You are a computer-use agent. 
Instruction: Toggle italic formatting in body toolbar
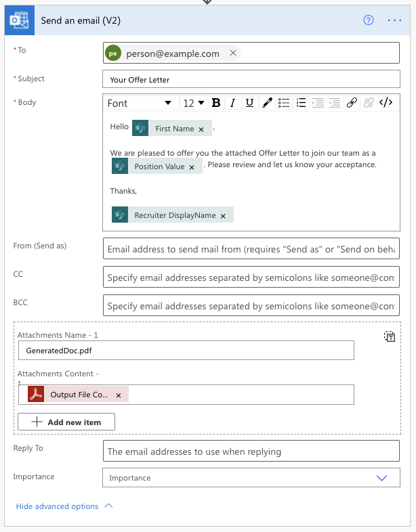tap(232, 103)
